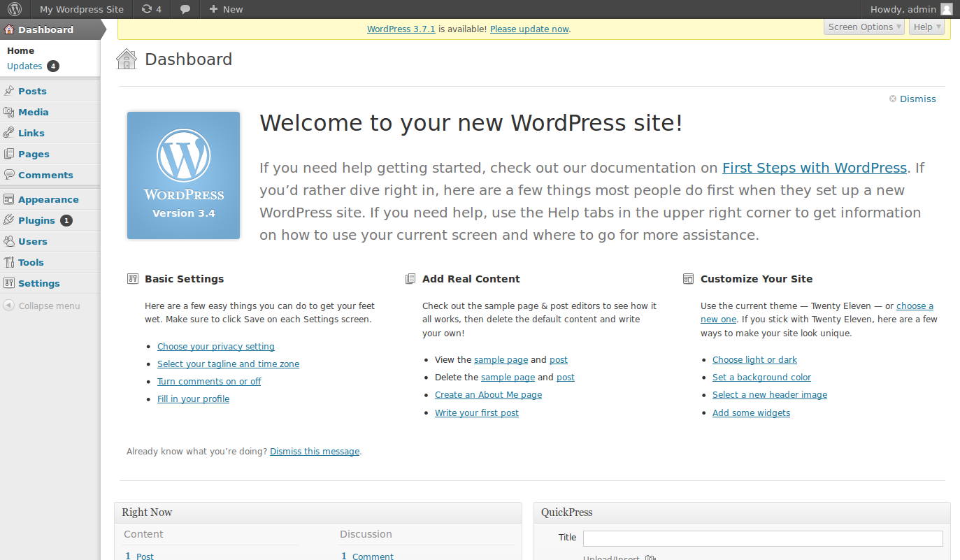Viewport: 960px width, 560px height.
Task: Click the 'Please update now' link
Action: (x=529, y=29)
